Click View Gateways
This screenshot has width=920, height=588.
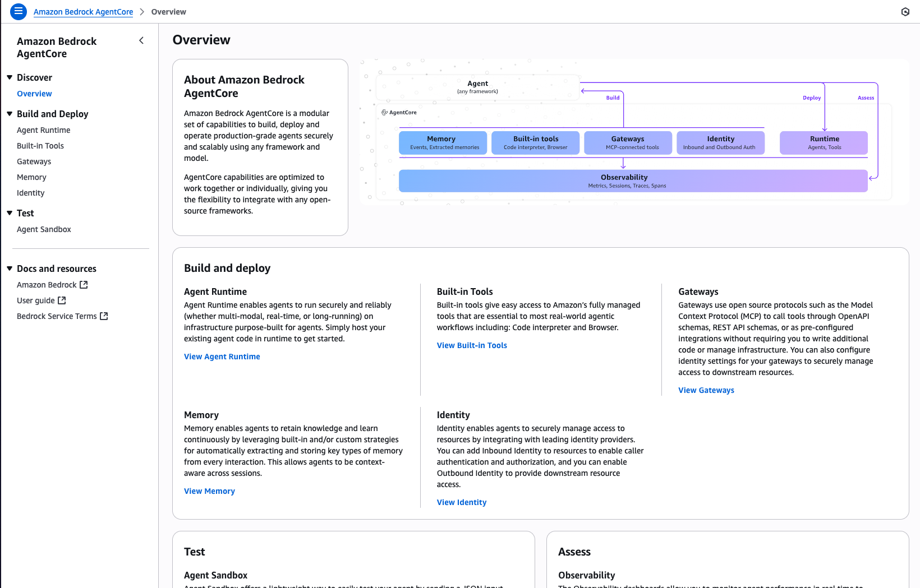pos(706,390)
